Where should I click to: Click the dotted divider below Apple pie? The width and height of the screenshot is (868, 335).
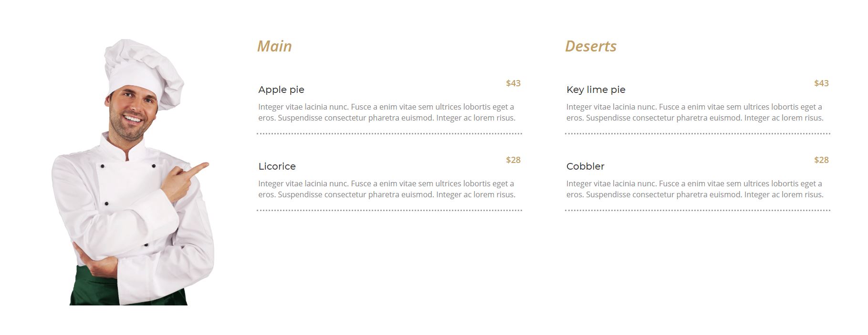[389, 134]
